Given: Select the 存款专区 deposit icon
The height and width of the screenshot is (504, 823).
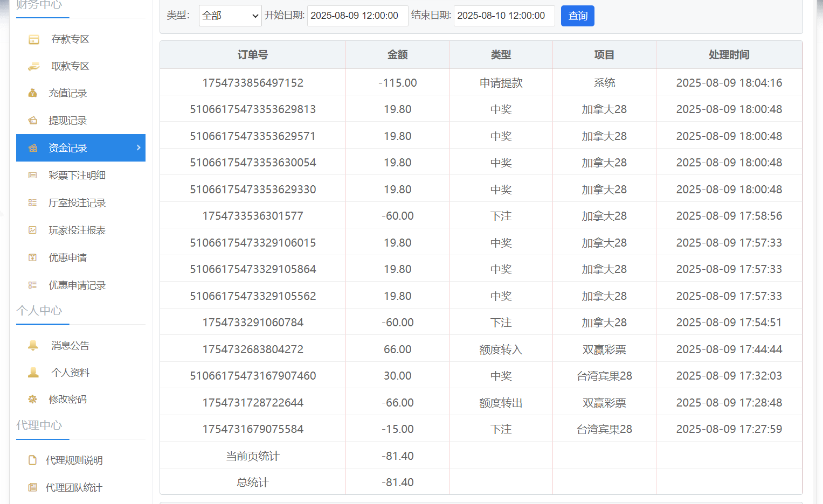Looking at the screenshot, I should click(32, 39).
